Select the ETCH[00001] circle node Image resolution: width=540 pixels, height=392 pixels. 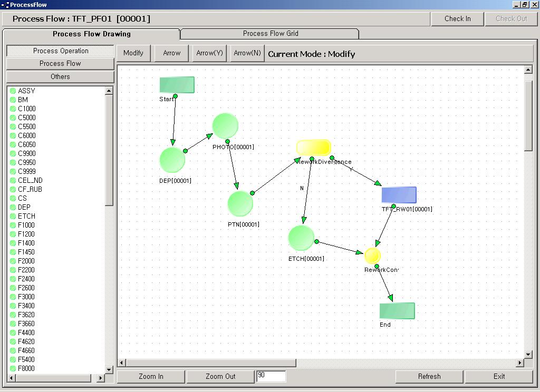pyautogui.click(x=301, y=238)
